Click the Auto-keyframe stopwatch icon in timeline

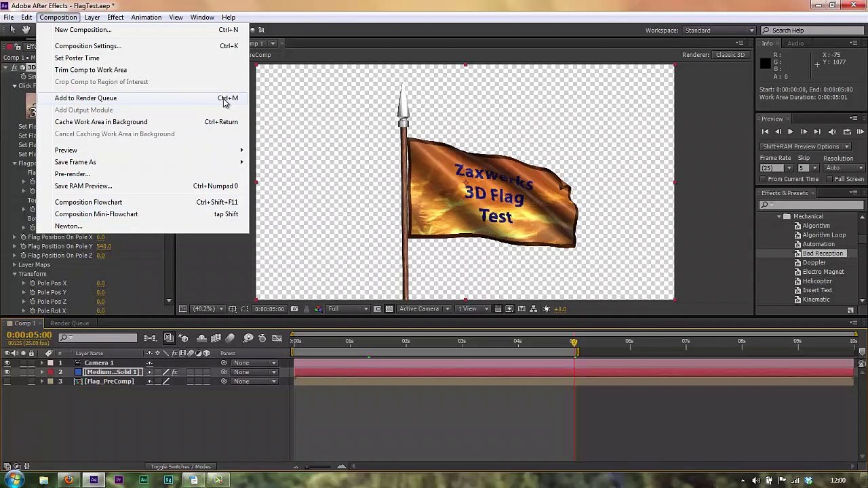tap(262, 338)
